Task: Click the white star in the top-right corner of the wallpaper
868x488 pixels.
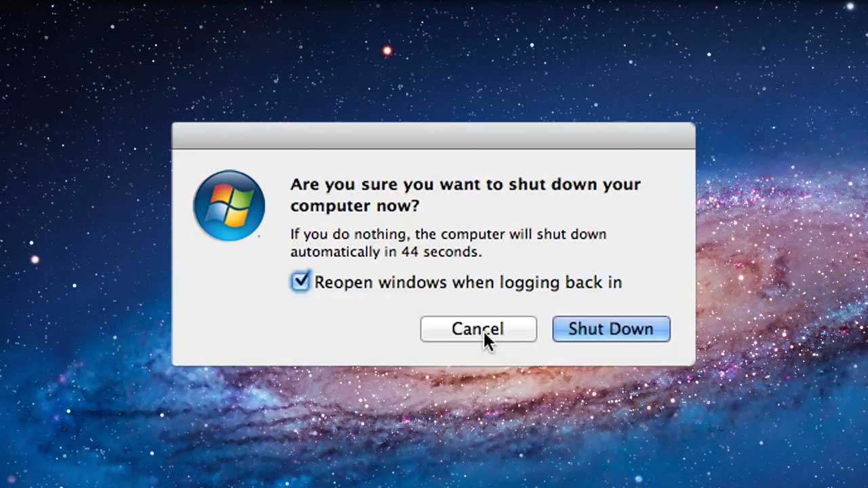Action: tap(850, 6)
